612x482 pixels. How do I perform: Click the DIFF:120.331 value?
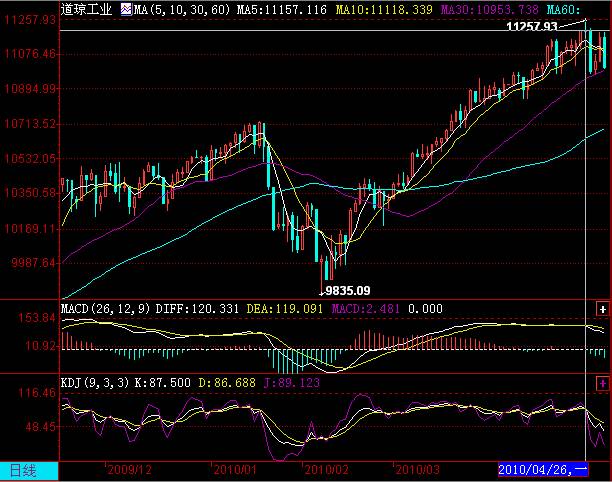coord(197,309)
